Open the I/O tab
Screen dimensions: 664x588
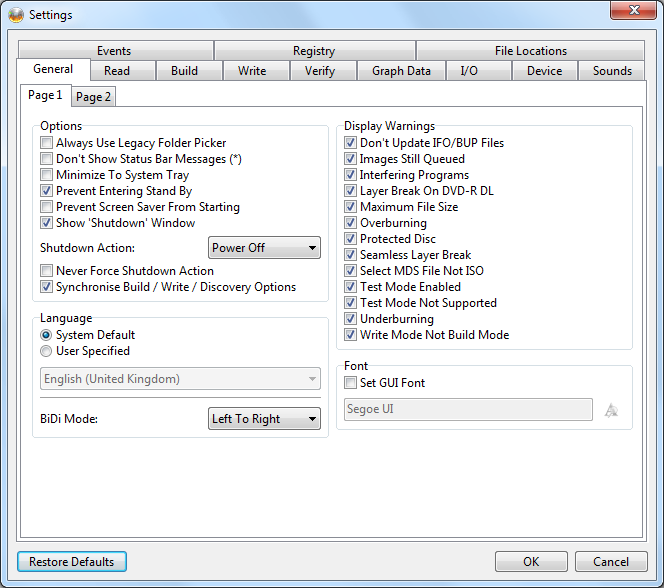pyautogui.click(x=479, y=71)
